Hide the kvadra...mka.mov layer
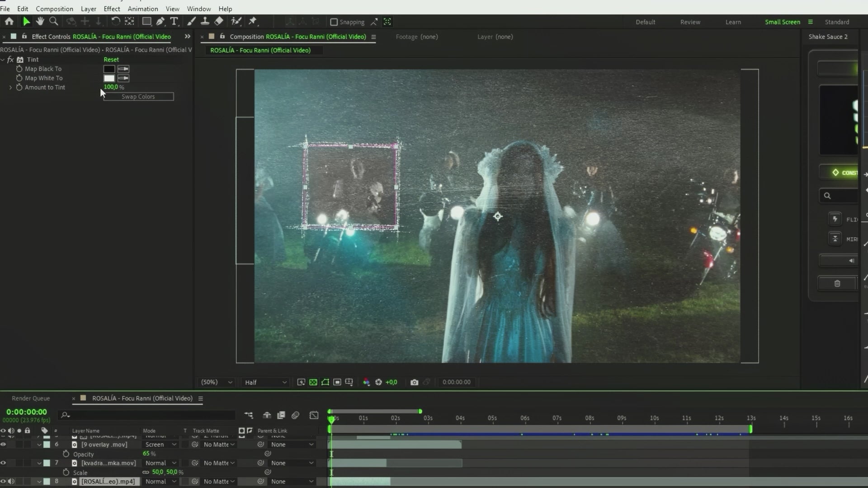The width and height of the screenshot is (868, 488). 3,463
